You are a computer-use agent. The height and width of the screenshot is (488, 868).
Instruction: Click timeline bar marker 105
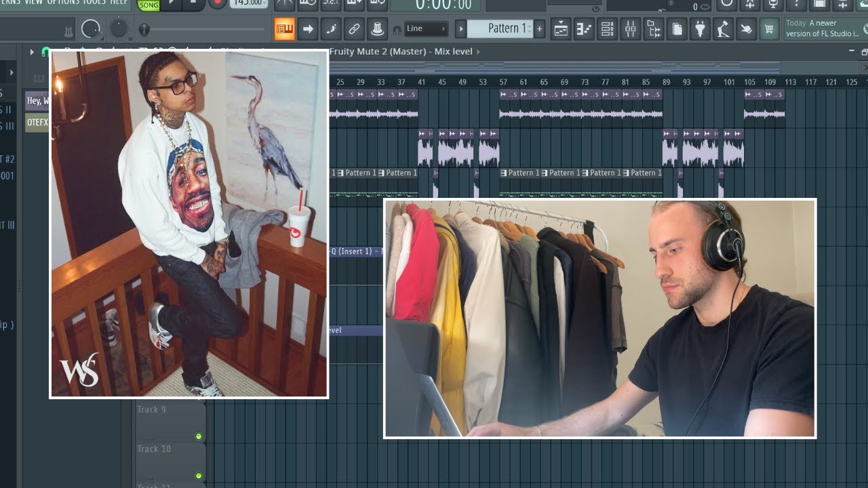pyautogui.click(x=749, y=82)
